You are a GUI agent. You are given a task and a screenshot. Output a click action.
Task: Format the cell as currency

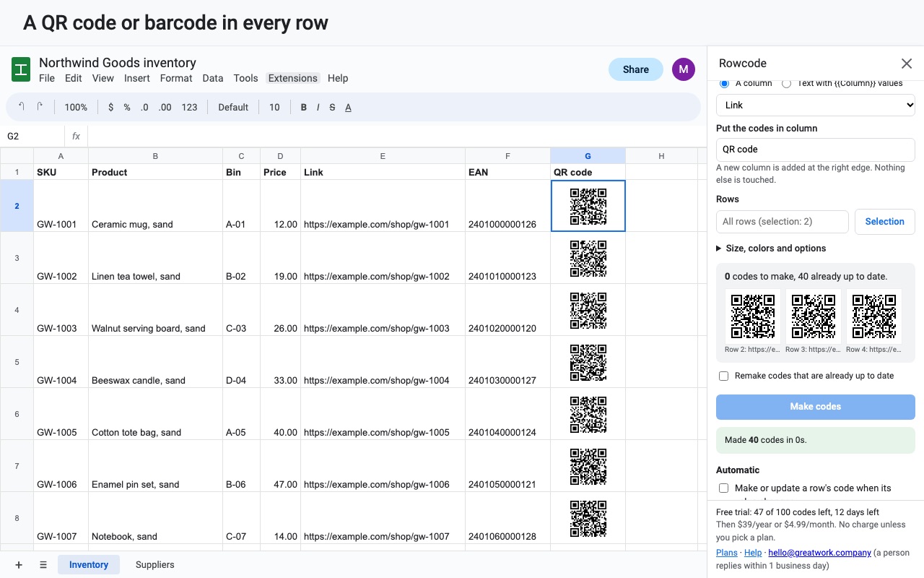(x=110, y=107)
